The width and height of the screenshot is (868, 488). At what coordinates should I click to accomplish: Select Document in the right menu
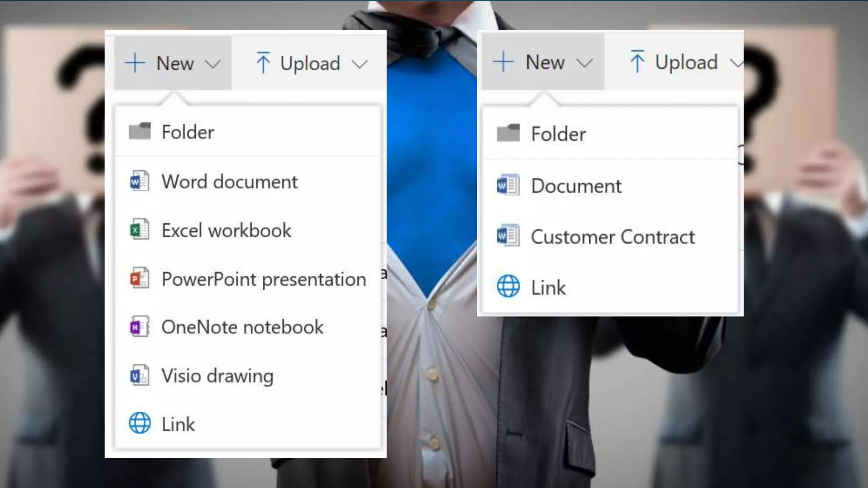tap(576, 186)
